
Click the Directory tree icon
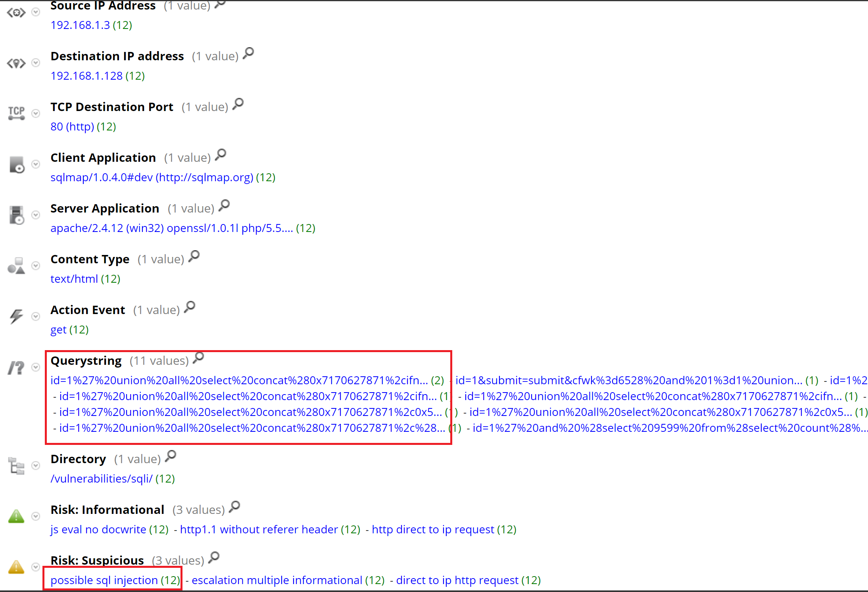pos(16,466)
